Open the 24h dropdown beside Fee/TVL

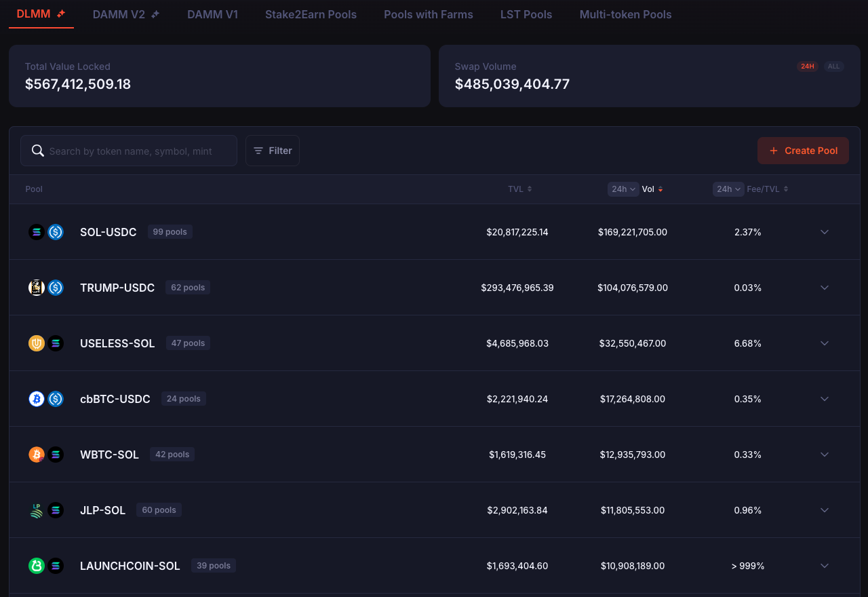pyautogui.click(x=728, y=189)
